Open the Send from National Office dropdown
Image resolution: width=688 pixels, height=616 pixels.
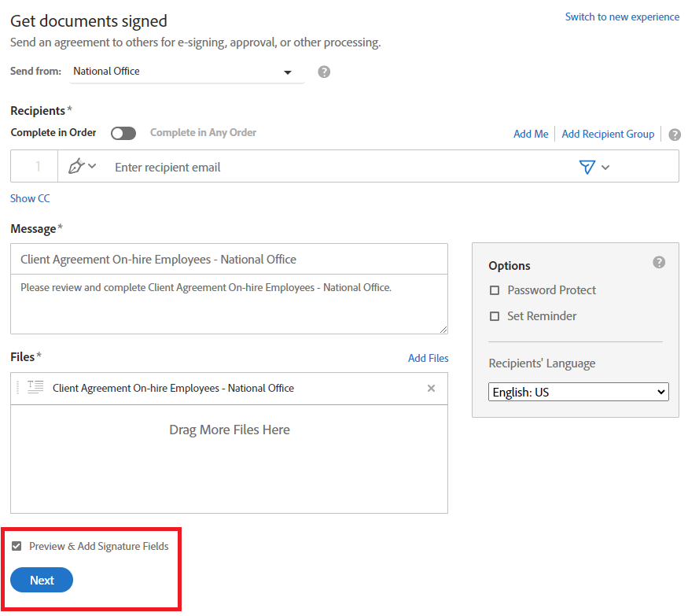(187, 72)
